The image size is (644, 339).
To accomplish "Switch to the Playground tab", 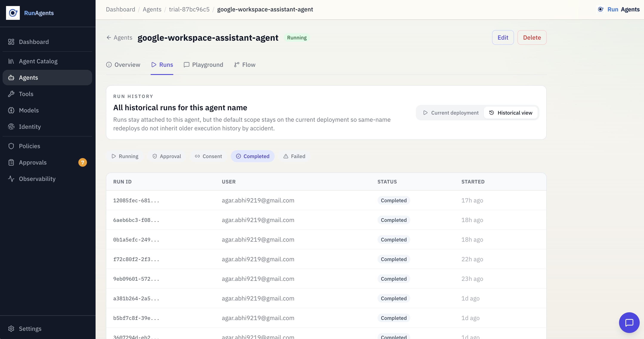I will (x=203, y=65).
